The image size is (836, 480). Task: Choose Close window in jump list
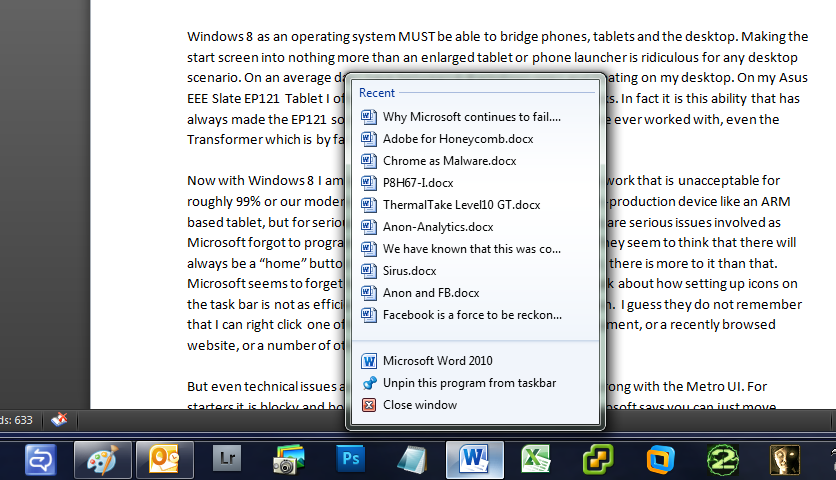coord(475,405)
